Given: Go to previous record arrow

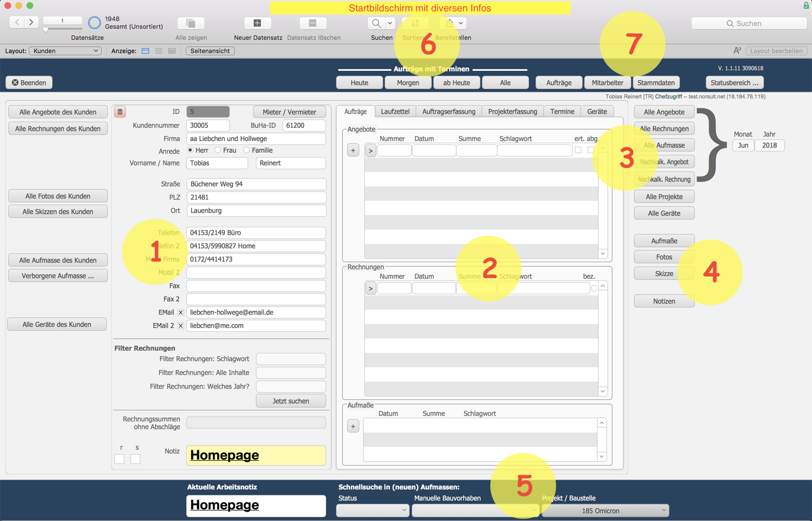Looking at the screenshot, I should coord(17,22).
